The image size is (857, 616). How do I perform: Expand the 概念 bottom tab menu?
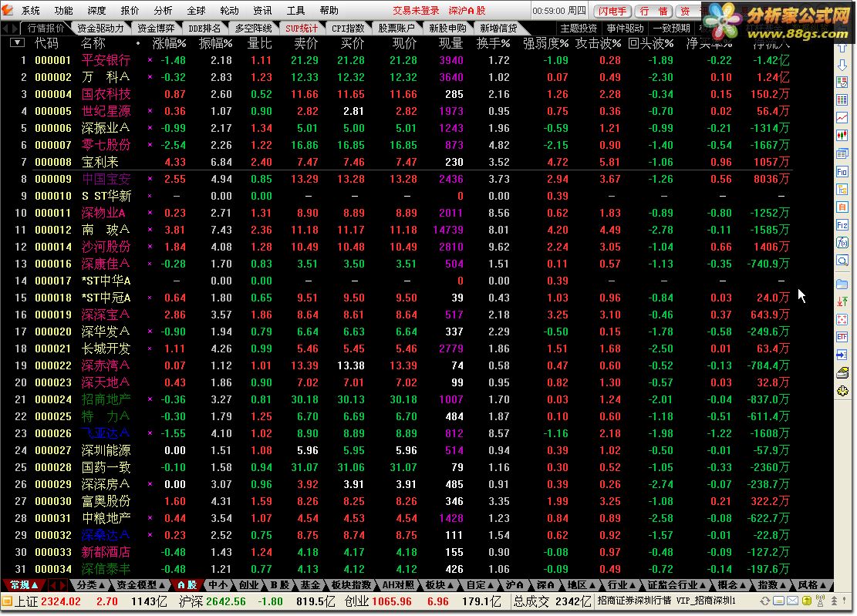[x=732, y=585]
